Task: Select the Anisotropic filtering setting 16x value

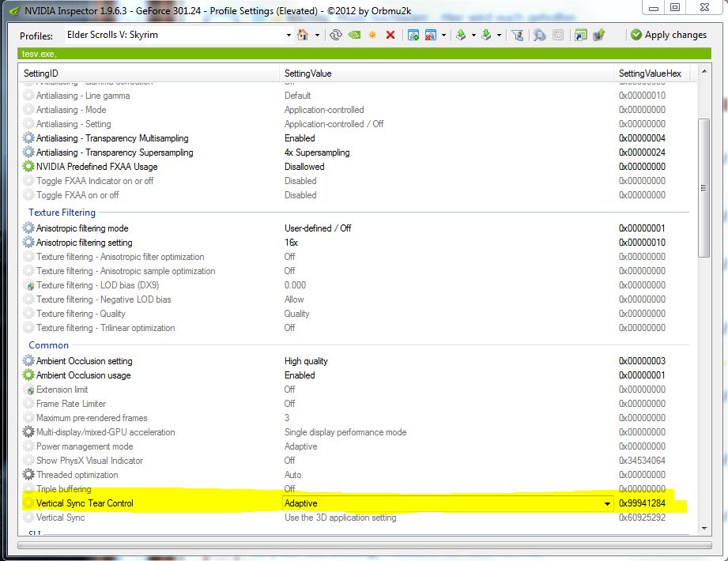Action: click(292, 243)
